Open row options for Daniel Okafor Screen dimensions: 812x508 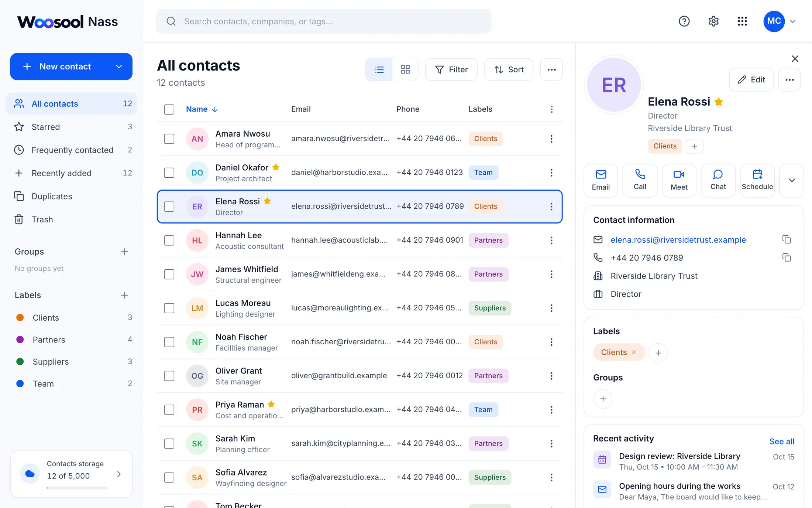coord(551,173)
